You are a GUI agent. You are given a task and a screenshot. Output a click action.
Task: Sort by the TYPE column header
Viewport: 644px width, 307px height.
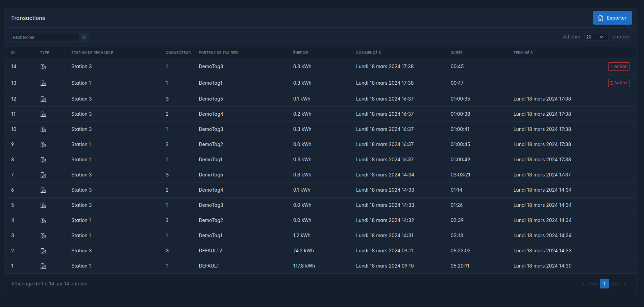pyautogui.click(x=45, y=53)
